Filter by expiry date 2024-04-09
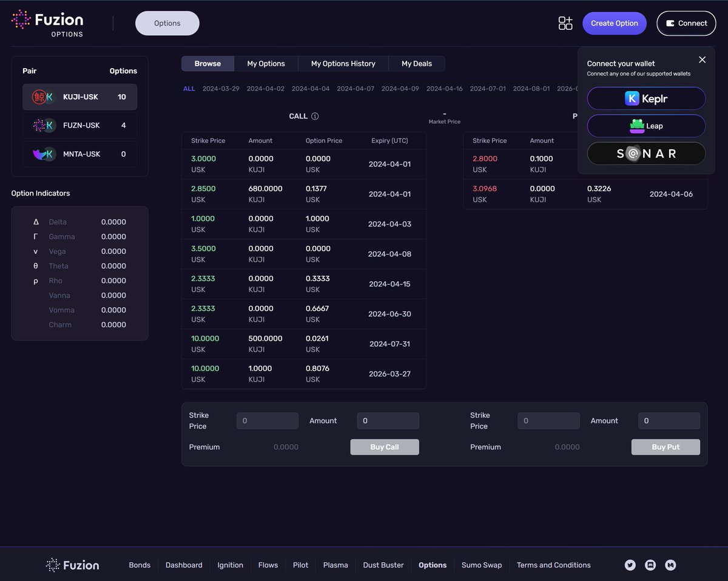 (x=400, y=89)
